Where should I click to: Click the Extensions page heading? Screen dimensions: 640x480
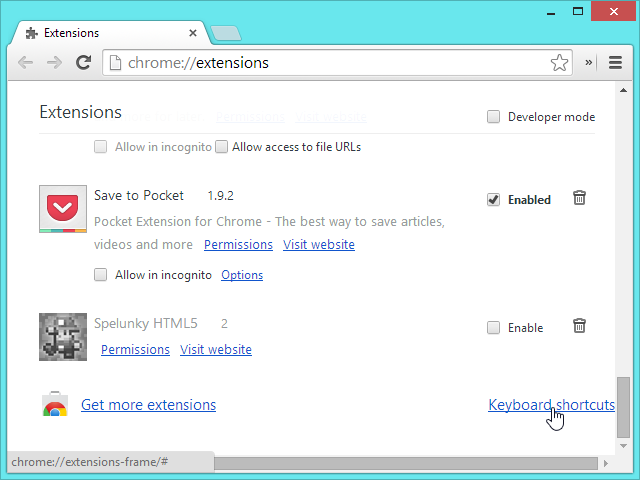click(80, 112)
